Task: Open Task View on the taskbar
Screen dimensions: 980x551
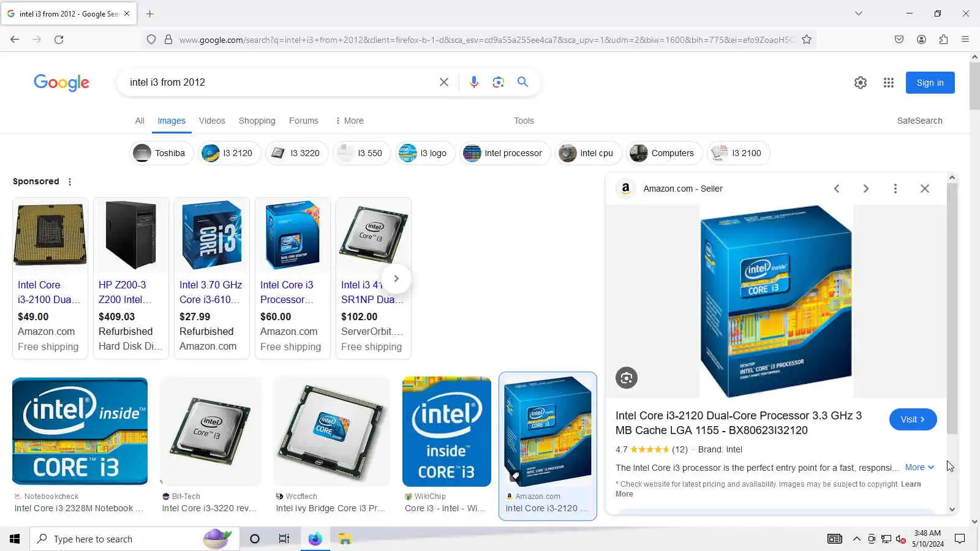Action: [x=284, y=539]
